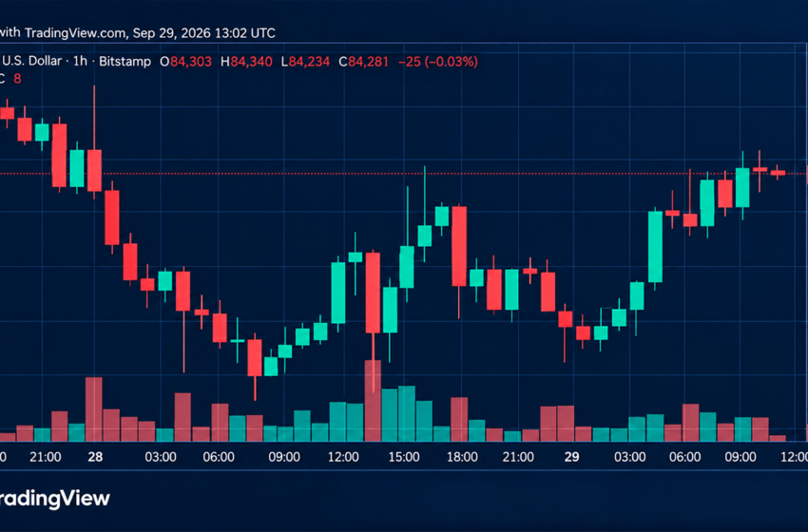Select the 1h interval label
Image resolution: width=808 pixels, height=532 pixels.
pos(80,61)
